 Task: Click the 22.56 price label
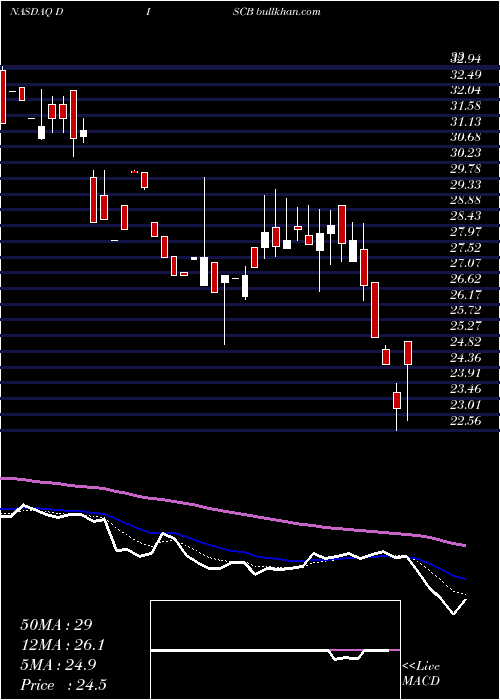point(466,421)
